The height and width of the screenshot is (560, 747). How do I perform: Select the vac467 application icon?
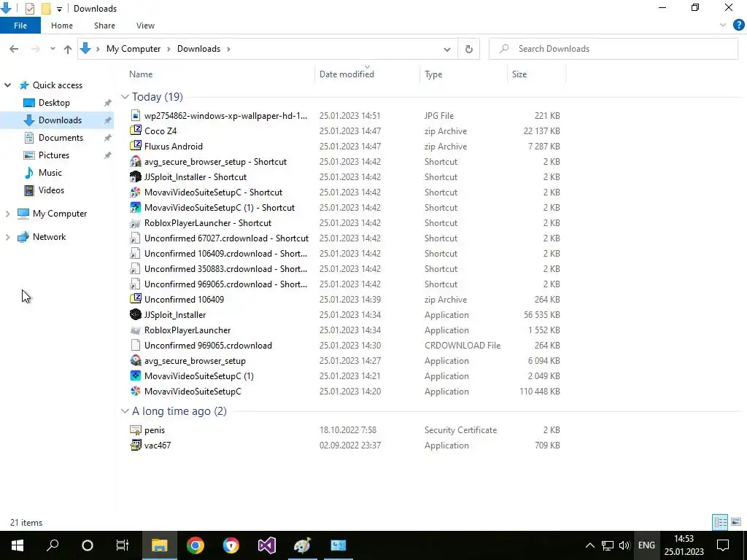point(136,445)
